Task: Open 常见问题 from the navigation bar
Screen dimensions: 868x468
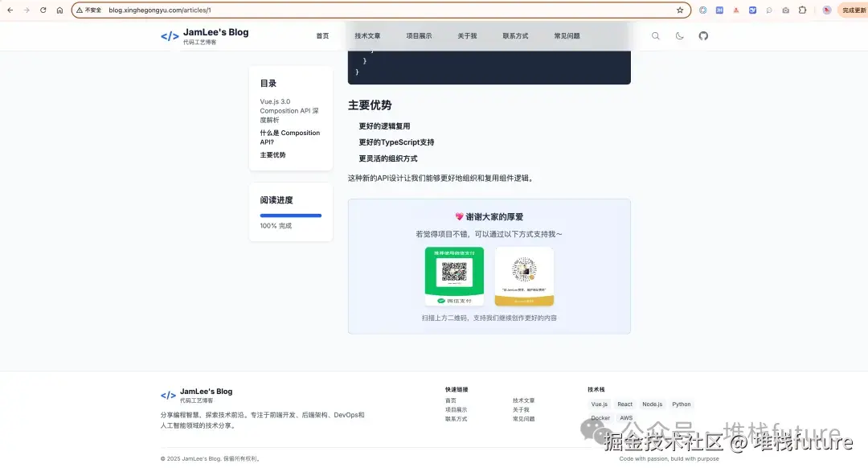Action: [565, 35]
